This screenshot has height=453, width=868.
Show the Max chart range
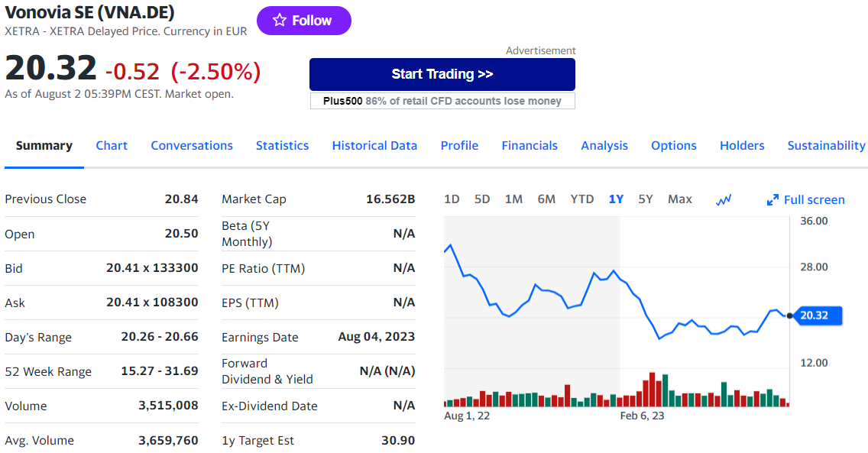(679, 199)
